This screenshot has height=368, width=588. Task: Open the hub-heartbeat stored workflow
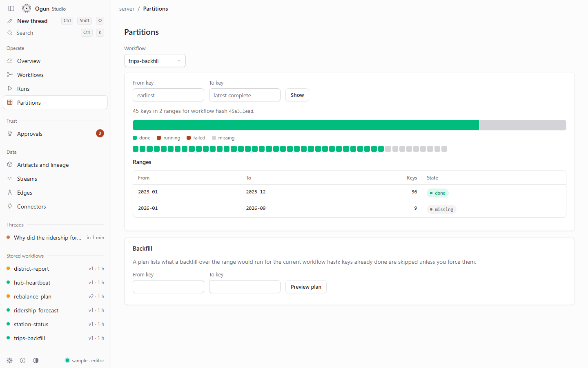pyautogui.click(x=55, y=283)
